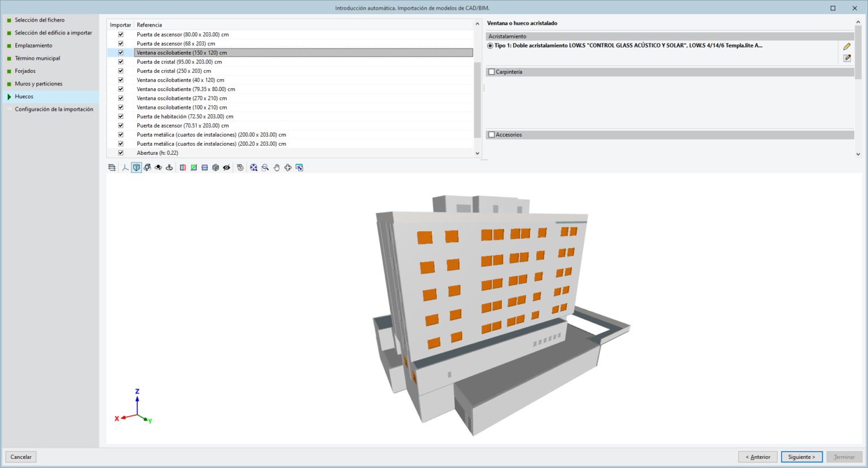868x468 pixels.
Task: Uncheck import for Ventana oscilobatiente (40 x 120) cm
Action: click(x=120, y=80)
